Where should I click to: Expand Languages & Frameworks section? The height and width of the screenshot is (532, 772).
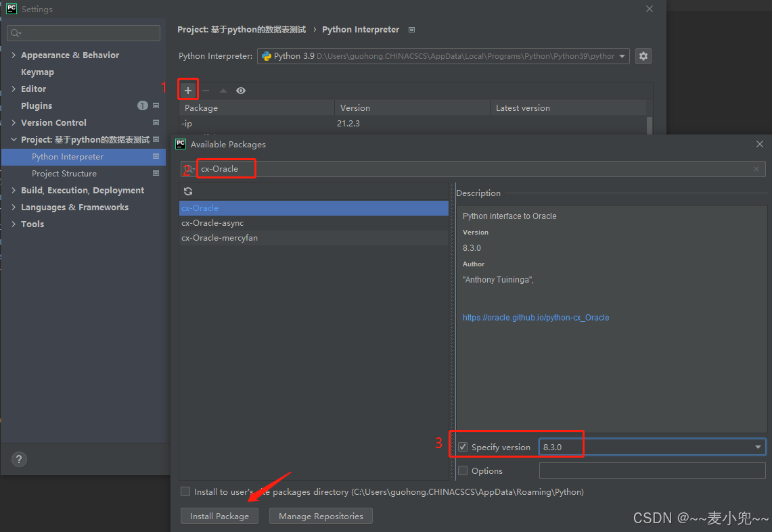[x=14, y=207]
